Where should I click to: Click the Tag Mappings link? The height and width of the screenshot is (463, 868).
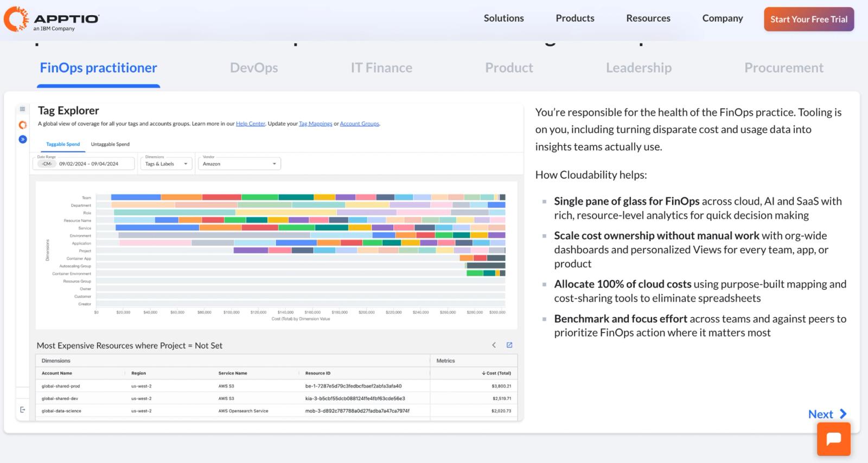[316, 124]
